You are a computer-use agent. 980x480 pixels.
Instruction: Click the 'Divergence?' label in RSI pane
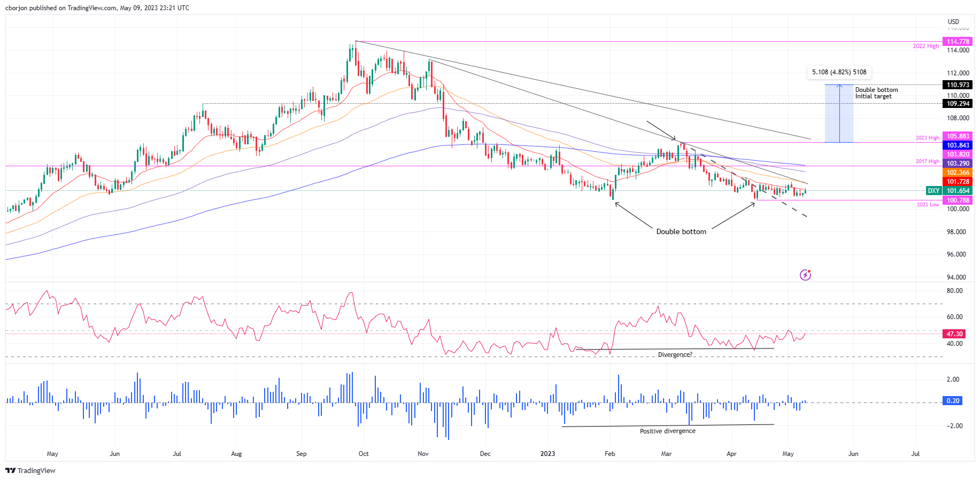(x=675, y=355)
